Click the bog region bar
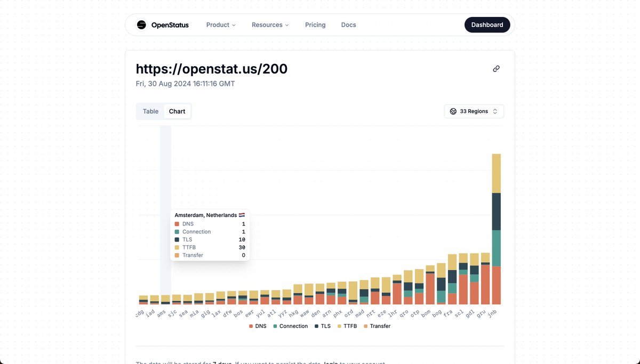This screenshot has width=640, height=364. pyautogui.click(x=441, y=284)
